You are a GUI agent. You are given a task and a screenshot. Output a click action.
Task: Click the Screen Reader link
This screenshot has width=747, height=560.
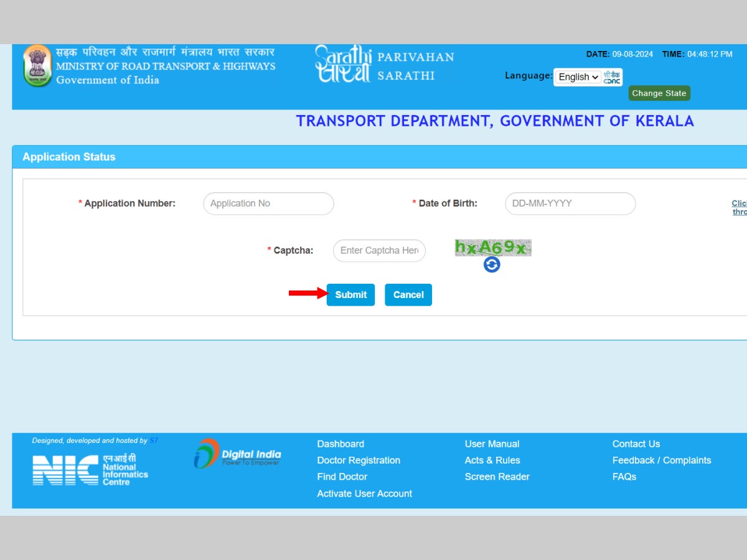(x=497, y=477)
